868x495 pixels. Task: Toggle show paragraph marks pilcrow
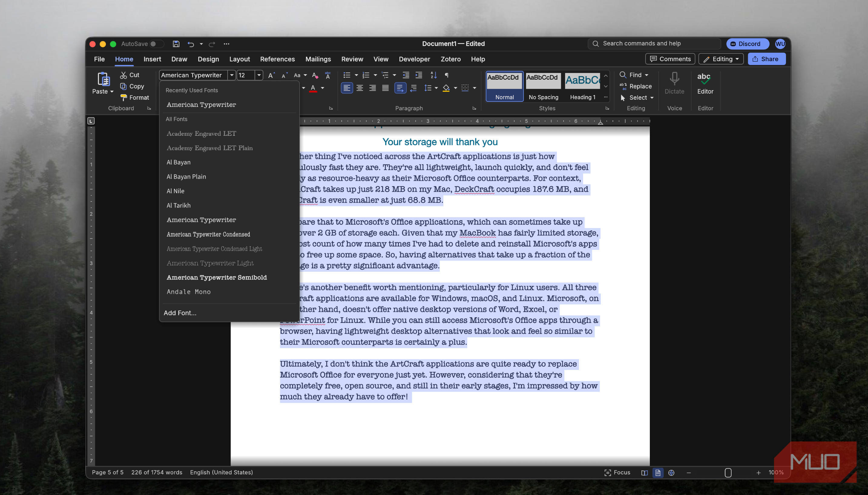click(x=447, y=75)
